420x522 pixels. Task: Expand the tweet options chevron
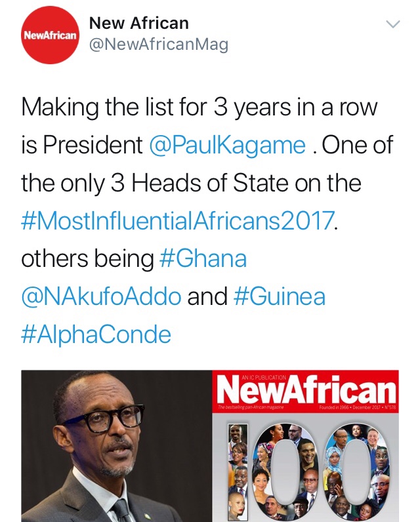pos(392,25)
